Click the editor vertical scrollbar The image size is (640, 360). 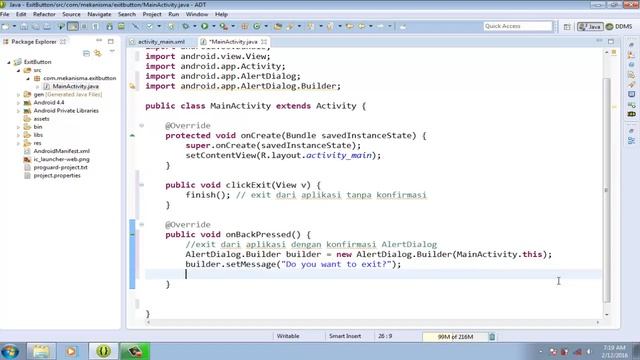(x=607, y=190)
